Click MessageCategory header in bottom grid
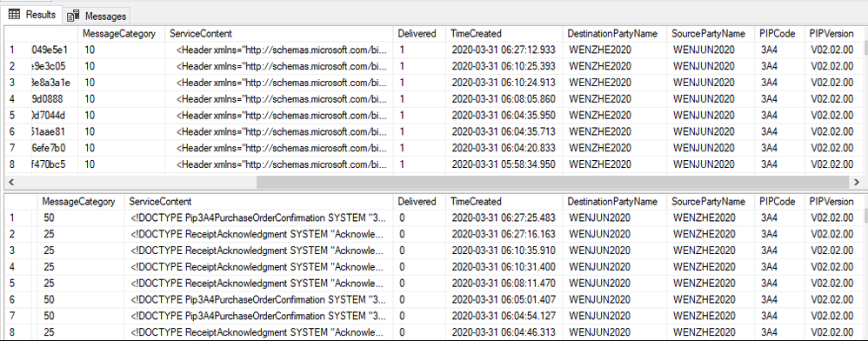Viewport: 868px width, 341px height. [81, 202]
